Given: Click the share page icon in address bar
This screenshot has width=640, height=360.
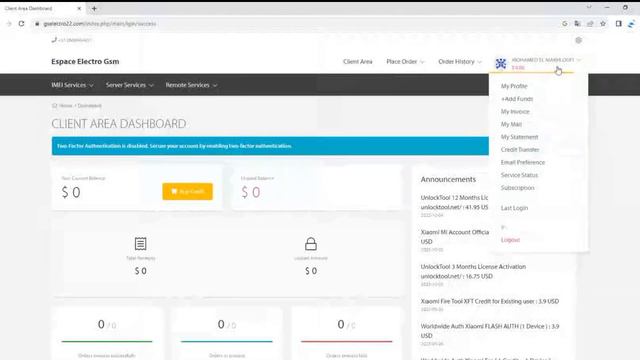Looking at the screenshot, I should pyautogui.click(x=590, y=24).
